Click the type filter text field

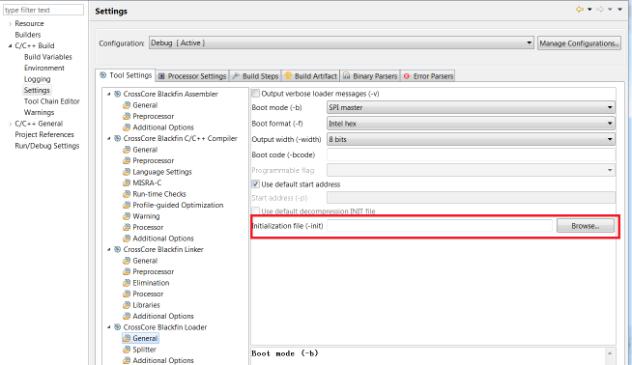point(44,10)
